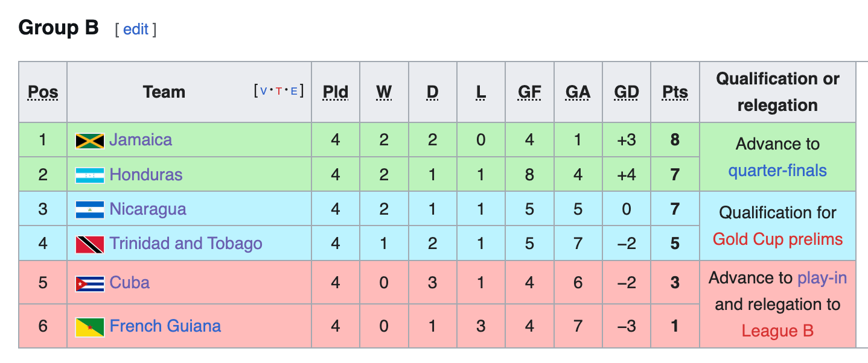Click the Jamaica flag icon

tap(90, 140)
